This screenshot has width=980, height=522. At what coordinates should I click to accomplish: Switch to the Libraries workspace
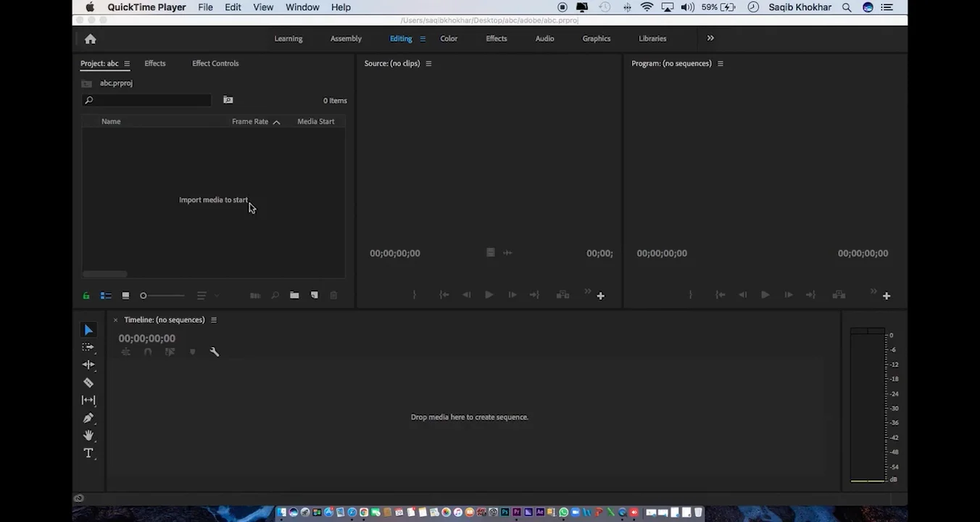(x=652, y=39)
